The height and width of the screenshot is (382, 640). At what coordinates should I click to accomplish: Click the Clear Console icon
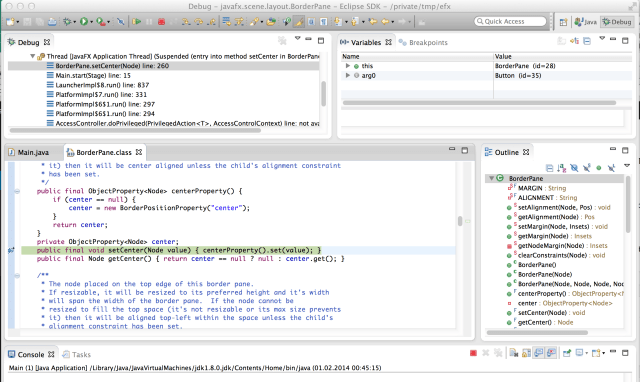[x=514, y=353]
